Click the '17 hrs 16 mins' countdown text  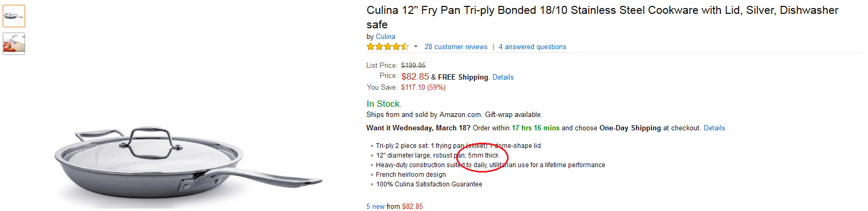535,128
